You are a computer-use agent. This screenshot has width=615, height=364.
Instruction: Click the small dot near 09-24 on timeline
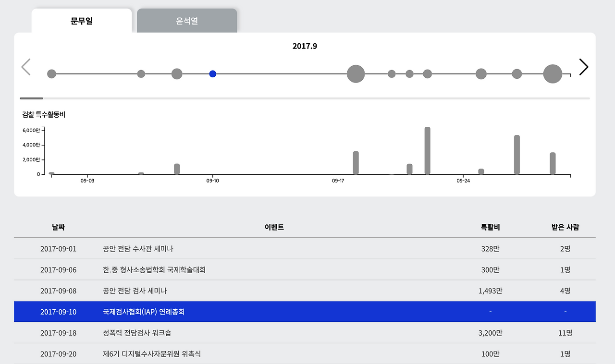click(481, 73)
